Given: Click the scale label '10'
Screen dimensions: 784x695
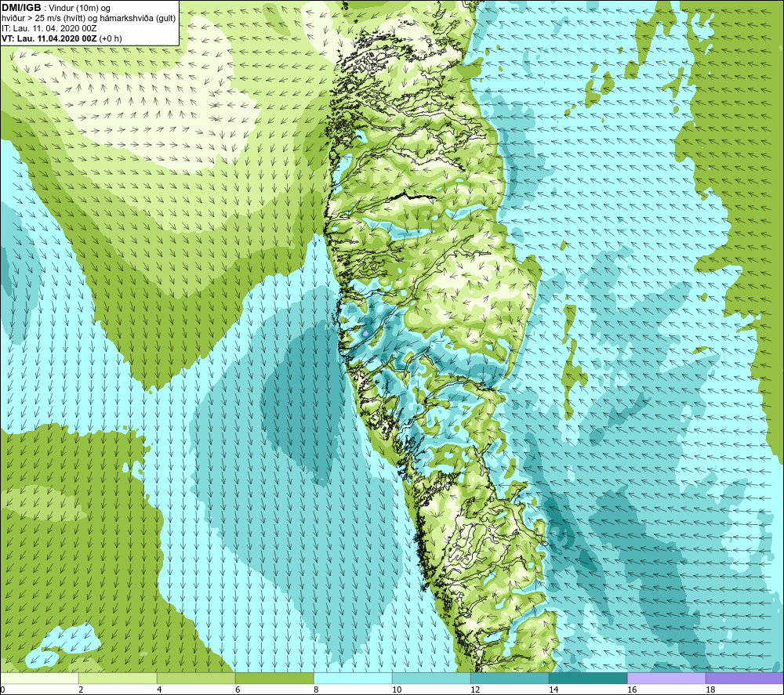Looking at the screenshot, I should pos(397,690).
